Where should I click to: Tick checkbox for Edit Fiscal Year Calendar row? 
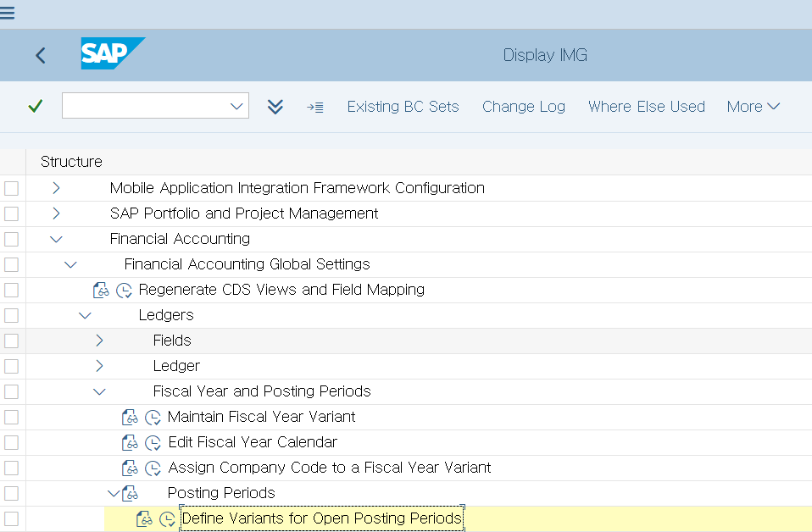pyautogui.click(x=11, y=442)
